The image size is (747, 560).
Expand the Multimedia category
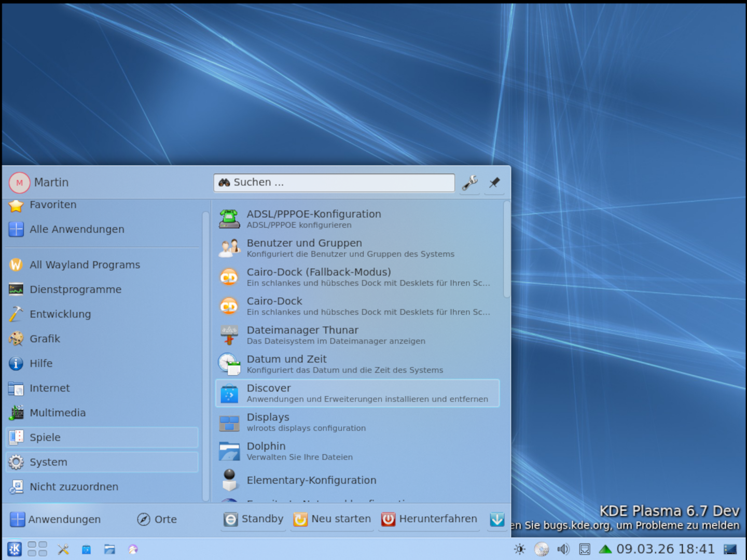[x=102, y=413]
